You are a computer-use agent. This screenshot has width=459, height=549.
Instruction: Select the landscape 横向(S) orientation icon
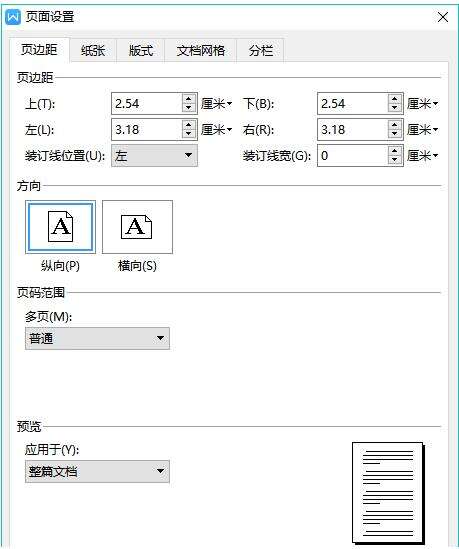137,227
